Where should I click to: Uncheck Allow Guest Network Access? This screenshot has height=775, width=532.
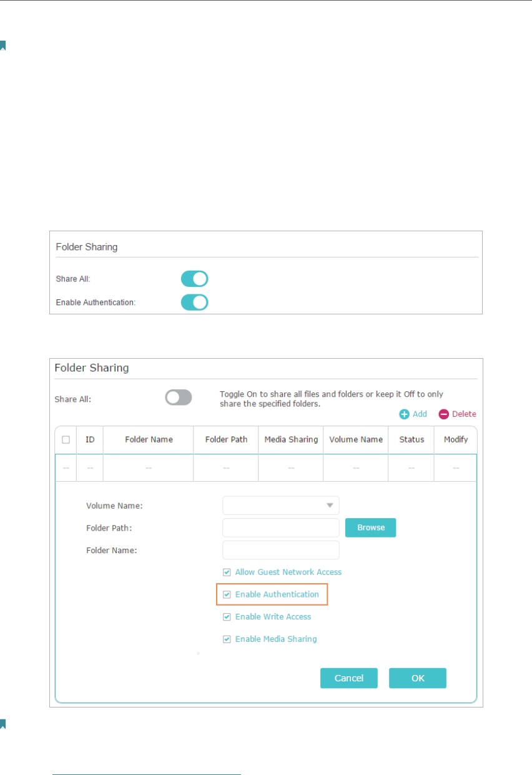tap(227, 572)
